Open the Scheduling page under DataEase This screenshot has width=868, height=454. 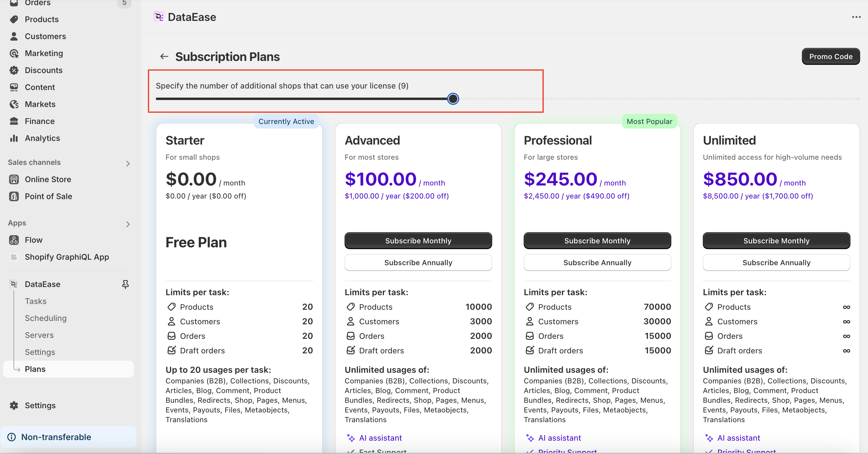tap(46, 318)
